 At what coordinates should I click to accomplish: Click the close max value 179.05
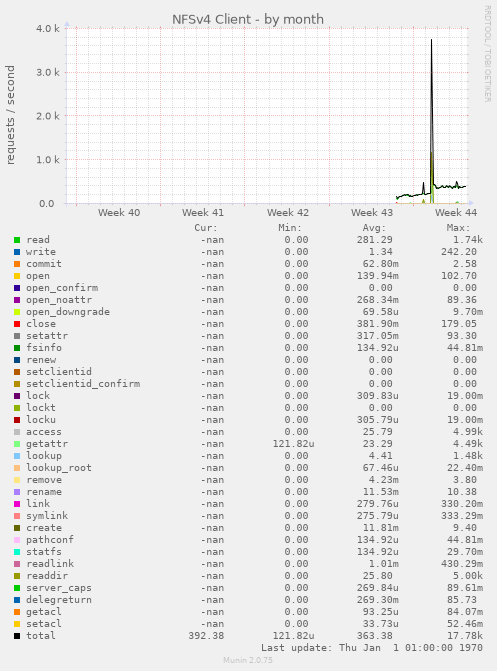pos(459,324)
